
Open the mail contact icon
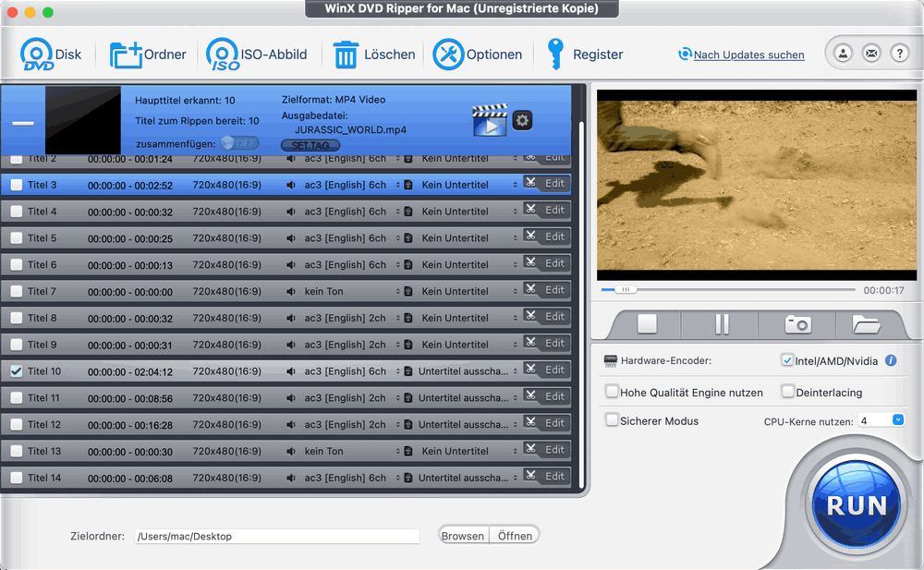click(x=871, y=54)
